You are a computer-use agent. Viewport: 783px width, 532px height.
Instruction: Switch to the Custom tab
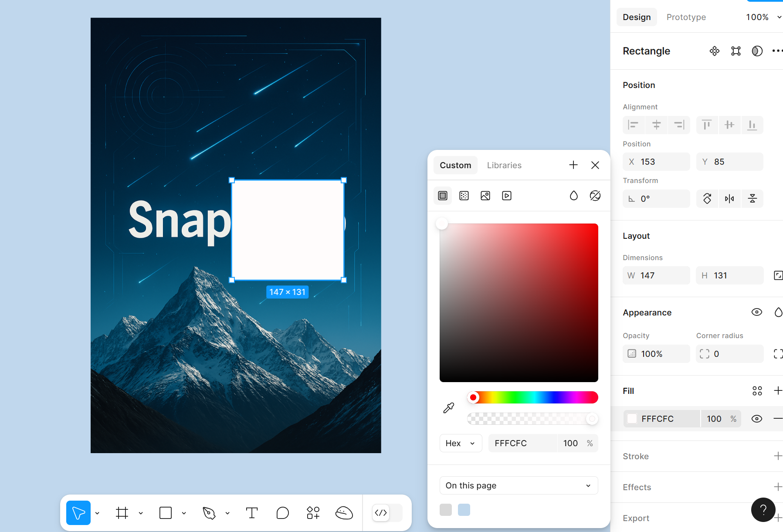pyautogui.click(x=455, y=165)
